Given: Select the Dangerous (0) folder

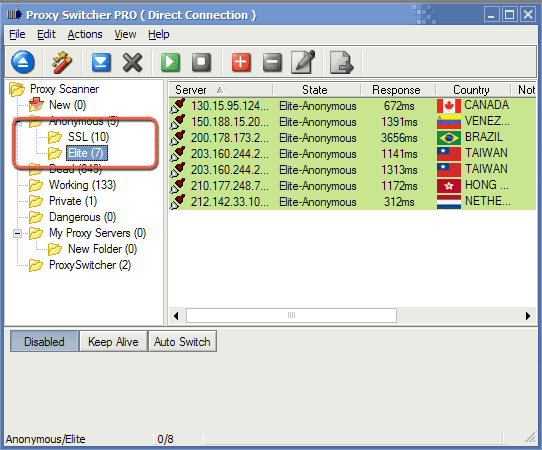Looking at the screenshot, I should click(x=82, y=217).
